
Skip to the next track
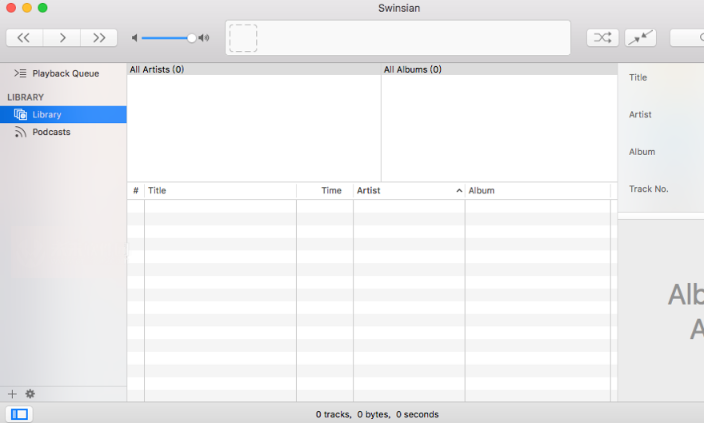click(99, 38)
